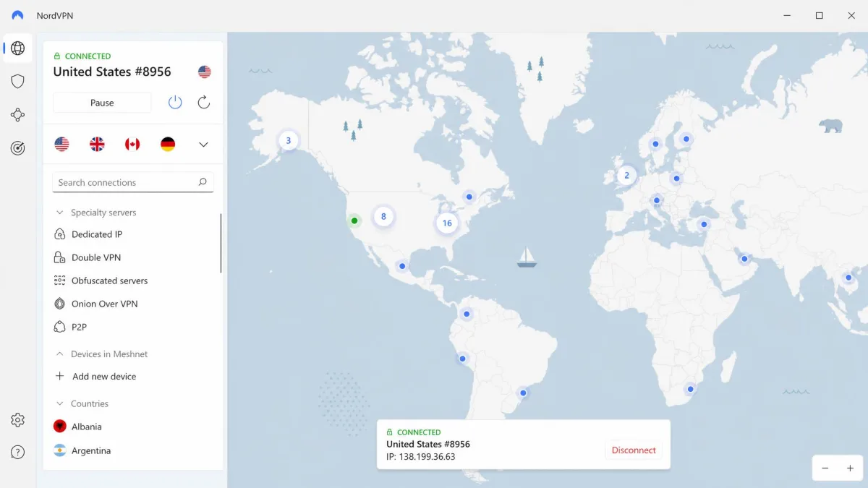The width and height of the screenshot is (868, 488).
Task: Select P2P row text
Action: click(79, 327)
